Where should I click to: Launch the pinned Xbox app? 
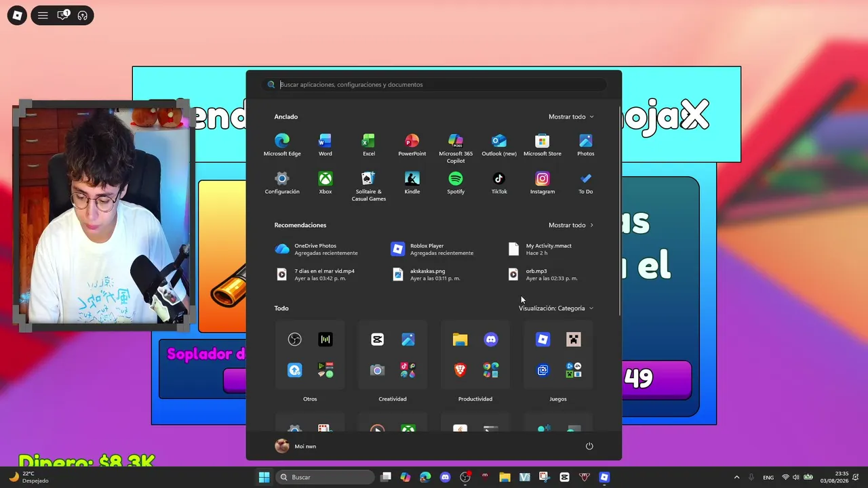coord(325,183)
